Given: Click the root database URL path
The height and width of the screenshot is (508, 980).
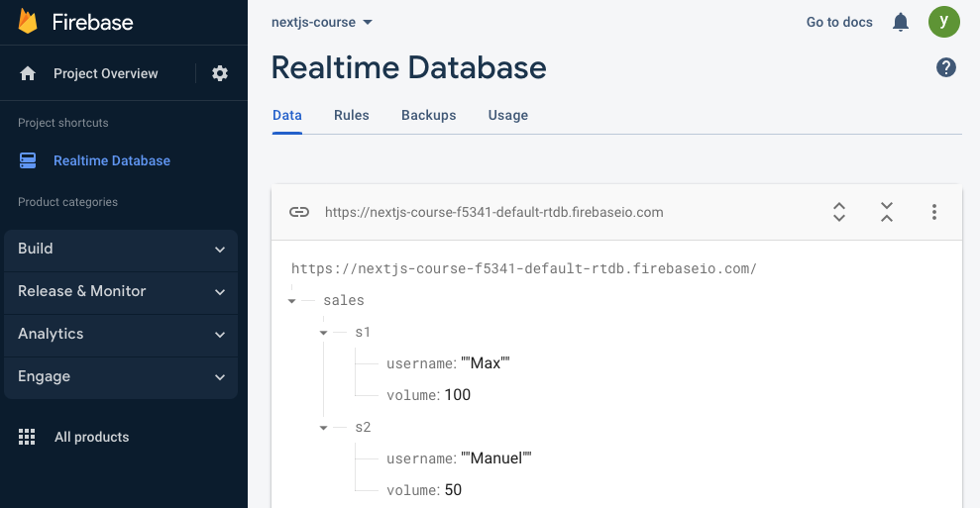Looking at the screenshot, I should click(x=524, y=268).
